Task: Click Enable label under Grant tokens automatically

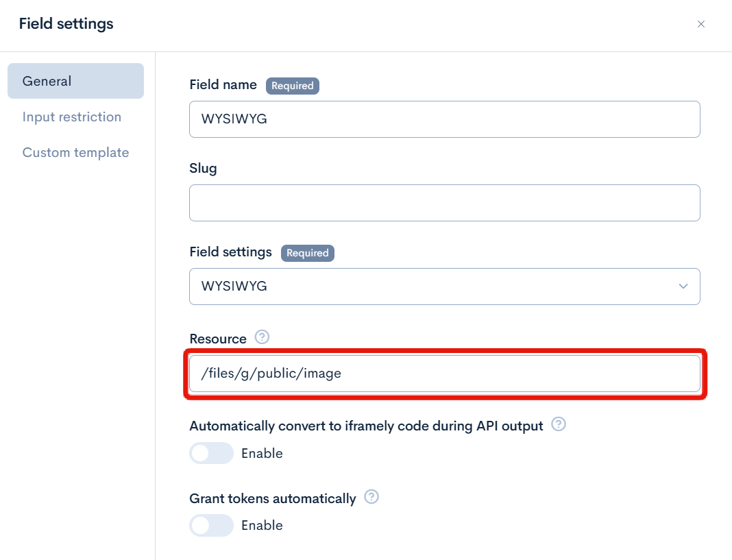Action: [262, 526]
